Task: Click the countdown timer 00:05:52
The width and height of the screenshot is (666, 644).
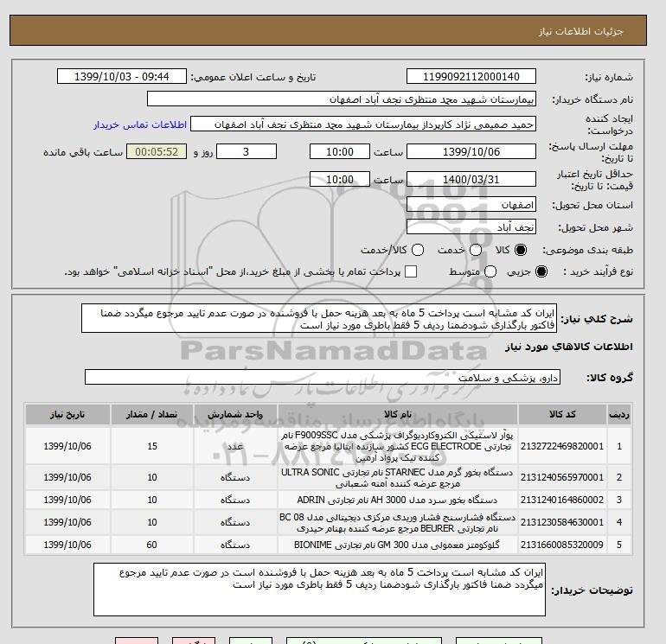Action: [157, 151]
